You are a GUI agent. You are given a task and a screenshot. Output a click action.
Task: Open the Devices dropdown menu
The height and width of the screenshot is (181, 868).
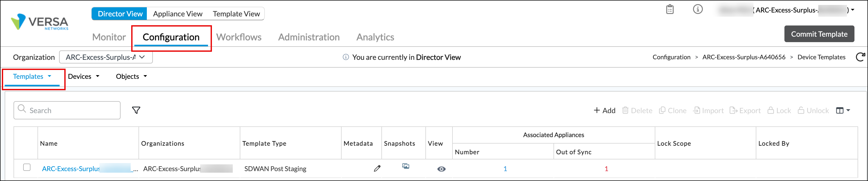84,76
